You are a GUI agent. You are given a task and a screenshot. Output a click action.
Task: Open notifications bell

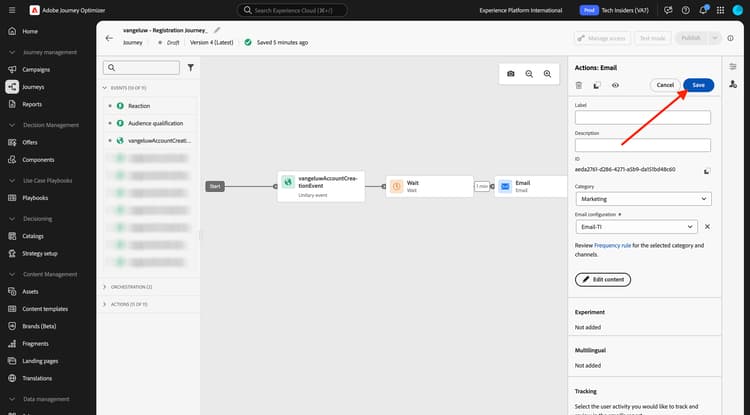703,10
